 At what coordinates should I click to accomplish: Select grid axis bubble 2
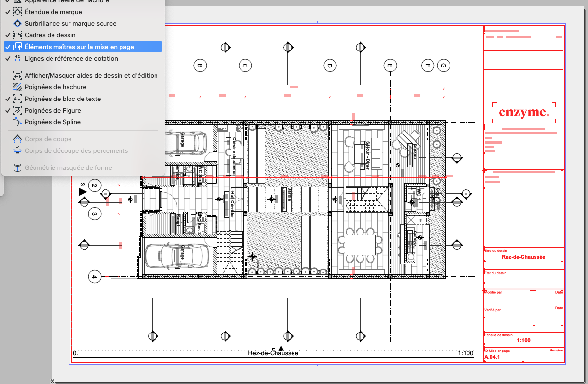point(95,185)
